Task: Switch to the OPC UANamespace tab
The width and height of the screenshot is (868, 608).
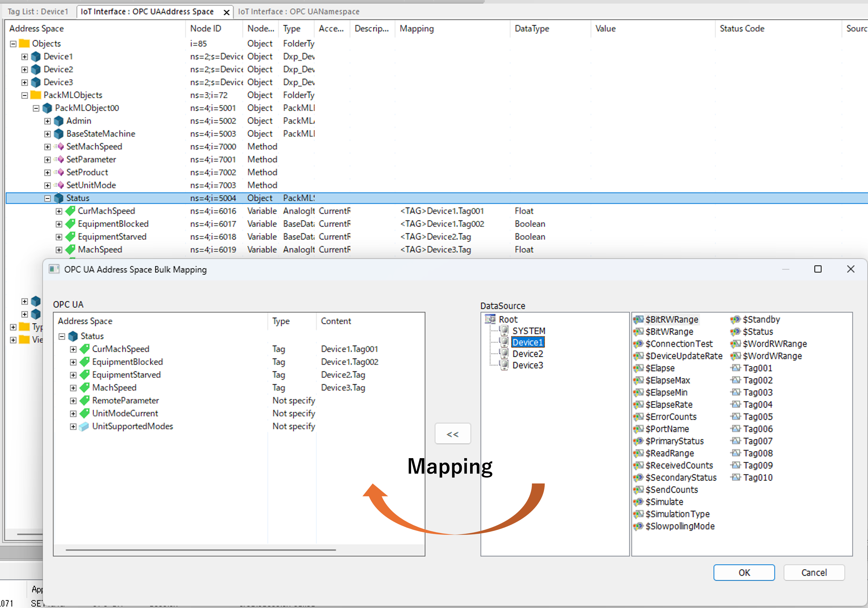Action: pos(299,12)
